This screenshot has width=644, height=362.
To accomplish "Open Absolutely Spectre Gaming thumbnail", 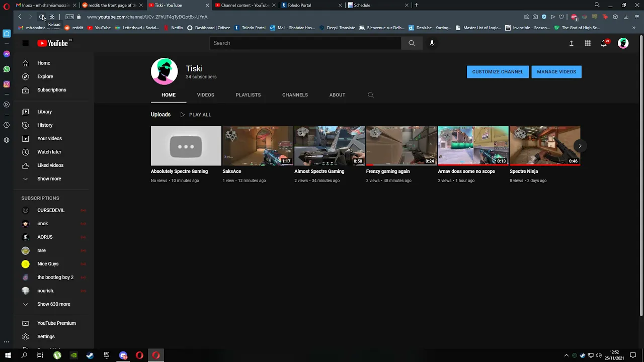I will pos(186,146).
